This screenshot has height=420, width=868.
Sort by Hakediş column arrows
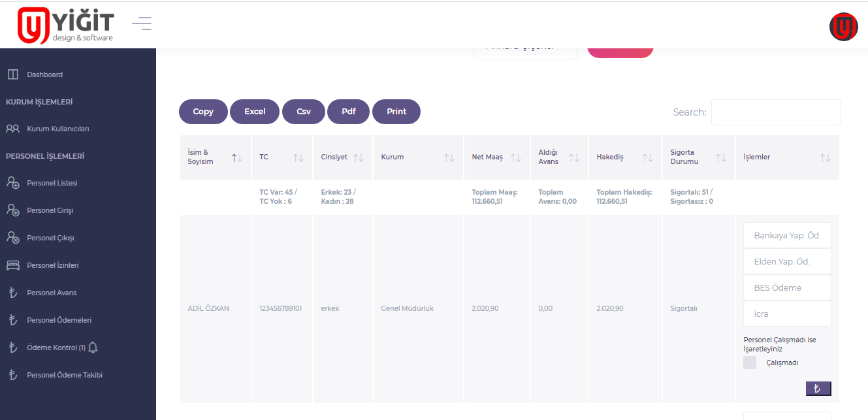648,157
